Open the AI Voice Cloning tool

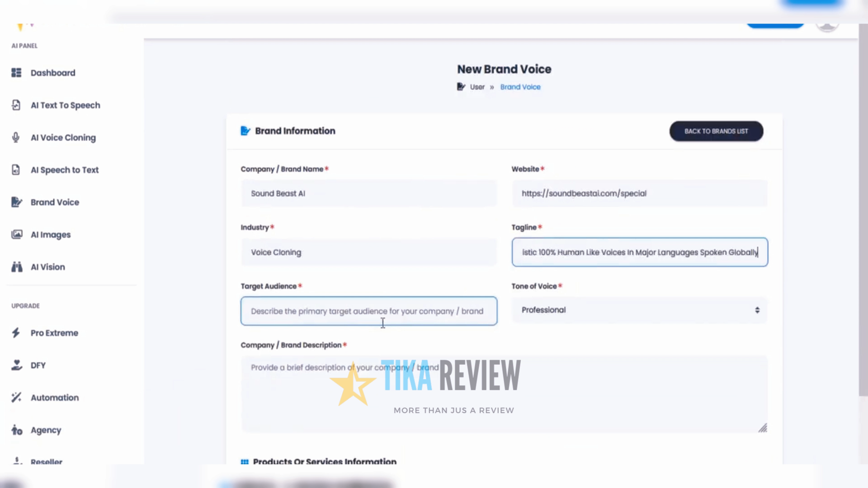63,137
